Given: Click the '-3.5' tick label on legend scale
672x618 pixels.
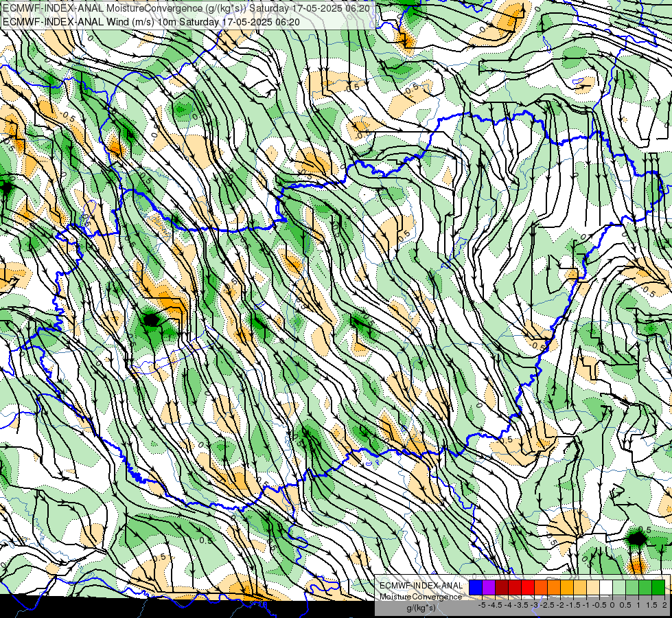Looking at the screenshot, I should [x=521, y=605].
